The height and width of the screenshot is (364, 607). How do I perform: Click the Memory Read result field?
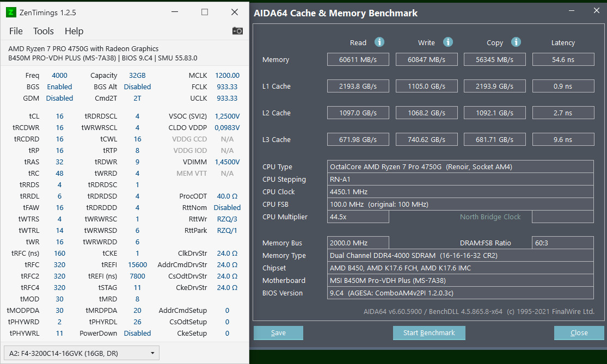click(x=359, y=59)
